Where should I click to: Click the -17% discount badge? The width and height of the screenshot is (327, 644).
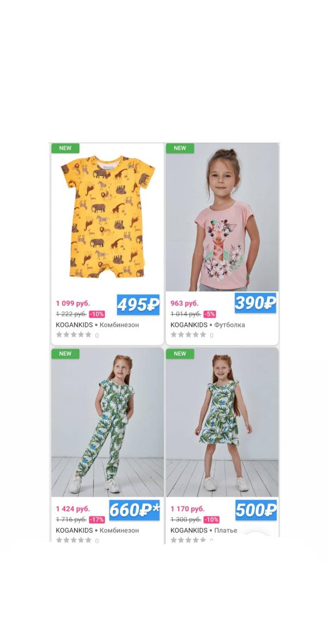[x=97, y=519]
